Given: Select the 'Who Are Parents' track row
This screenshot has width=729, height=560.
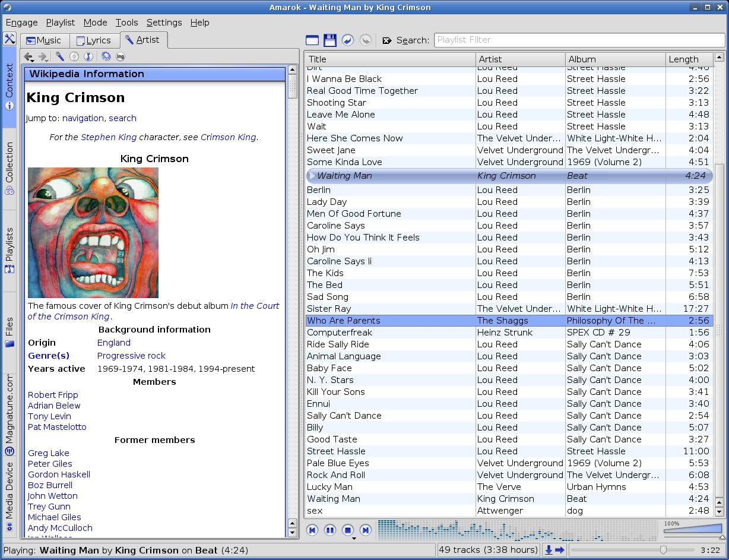Looking at the screenshot, I should (x=509, y=321).
